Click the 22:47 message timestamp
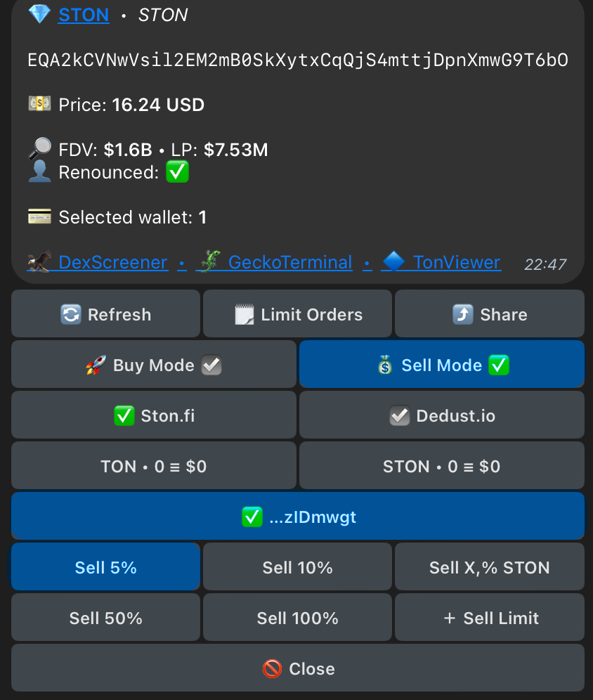The image size is (593, 700). (x=545, y=264)
